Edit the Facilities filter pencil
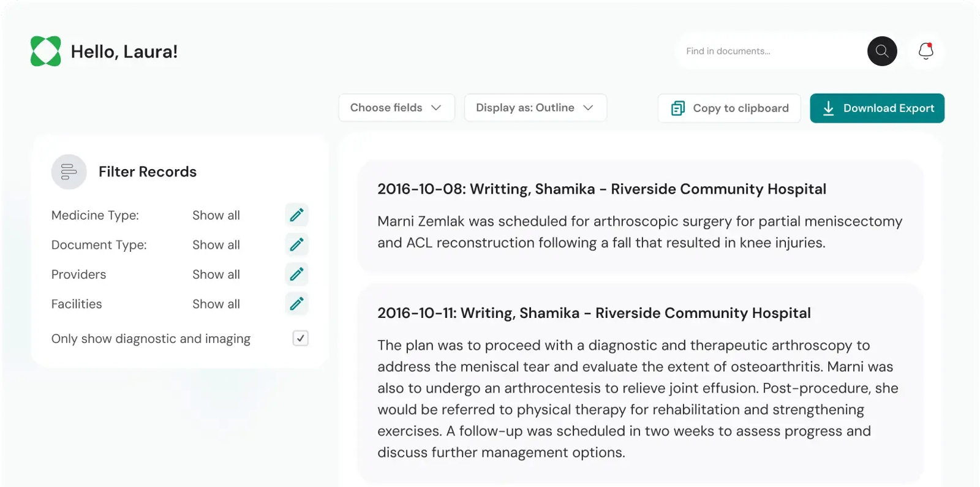 click(296, 303)
